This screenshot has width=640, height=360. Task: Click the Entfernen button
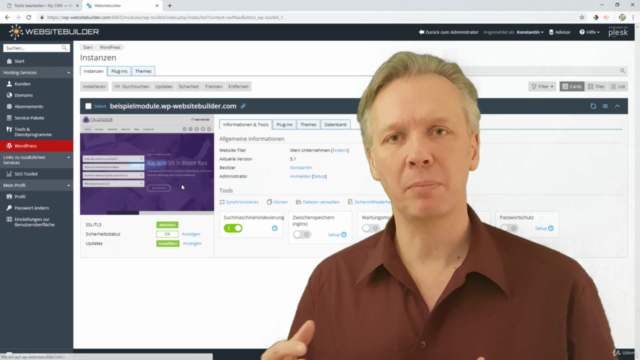238,87
